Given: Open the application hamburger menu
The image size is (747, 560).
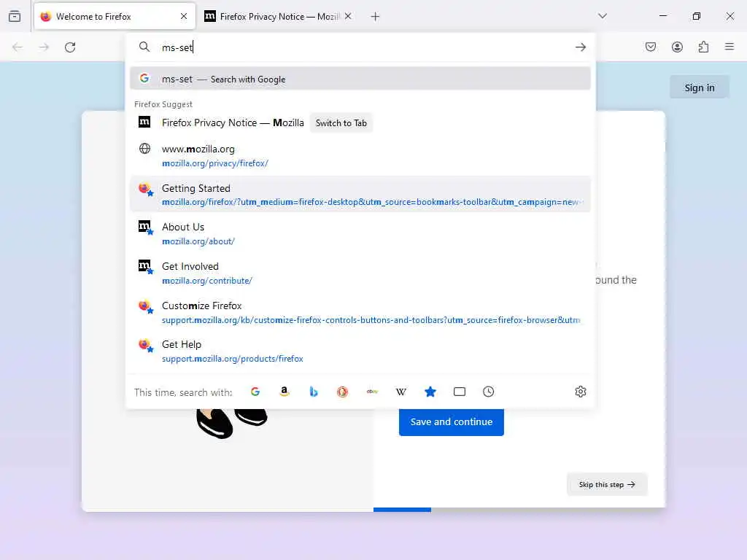Looking at the screenshot, I should (x=729, y=47).
